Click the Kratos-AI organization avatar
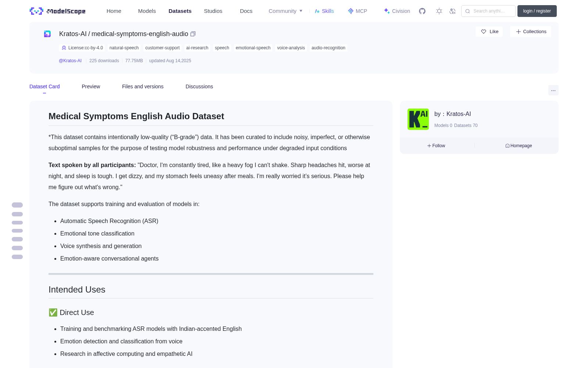The width and height of the screenshot is (588, 368). point(418,119)
